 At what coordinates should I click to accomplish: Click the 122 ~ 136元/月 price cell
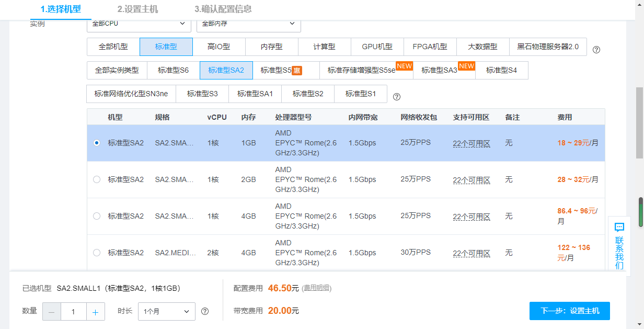pos(574,253)
